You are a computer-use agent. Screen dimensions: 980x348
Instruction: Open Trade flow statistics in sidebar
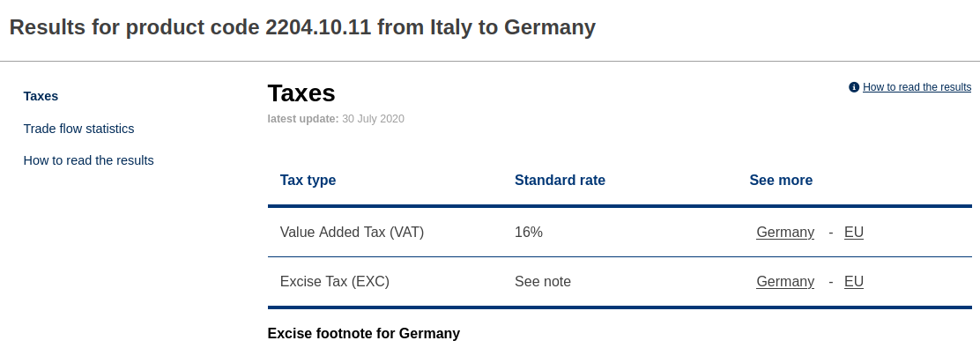coord(78,129)
